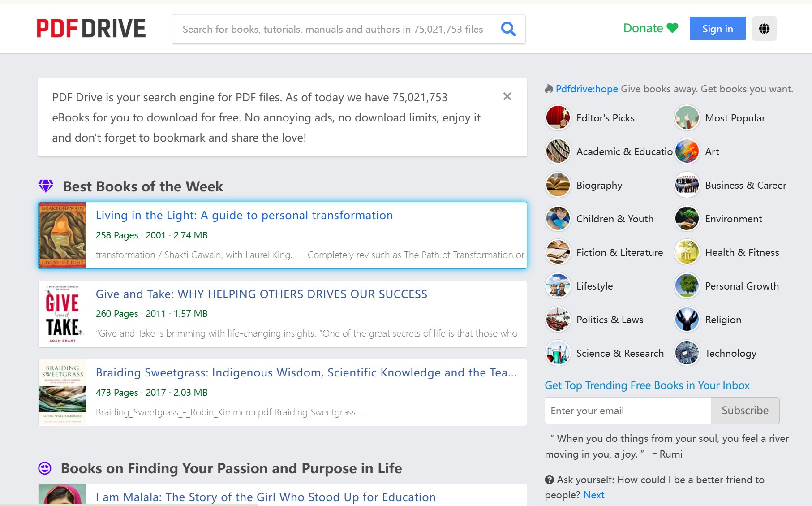Click the Braiding_Sweetgrass_-_Robin_Kimmerer.pdf description text
Viewport: 812px width, 506px height.
pos(232,412)
